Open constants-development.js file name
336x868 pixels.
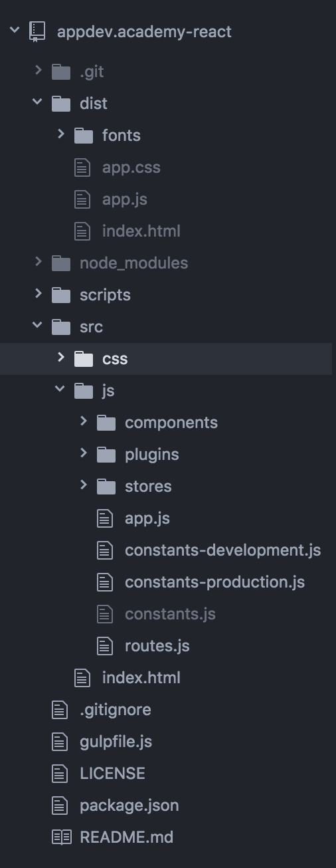223,550
